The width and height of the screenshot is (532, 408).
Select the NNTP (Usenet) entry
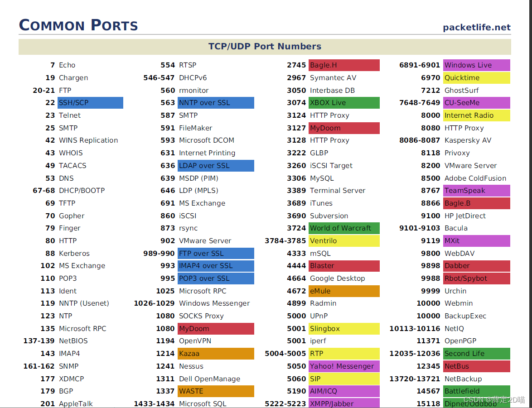pos(84,303)
